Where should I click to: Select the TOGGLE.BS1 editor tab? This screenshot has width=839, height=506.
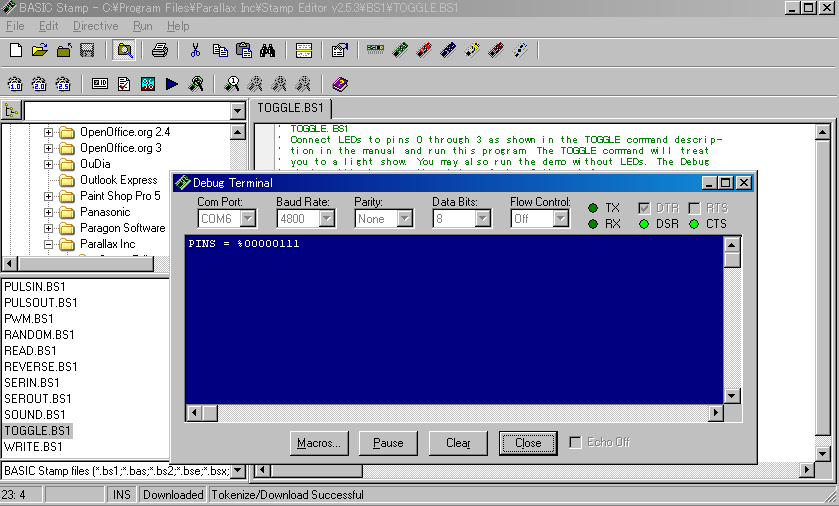tap(291, 108)
